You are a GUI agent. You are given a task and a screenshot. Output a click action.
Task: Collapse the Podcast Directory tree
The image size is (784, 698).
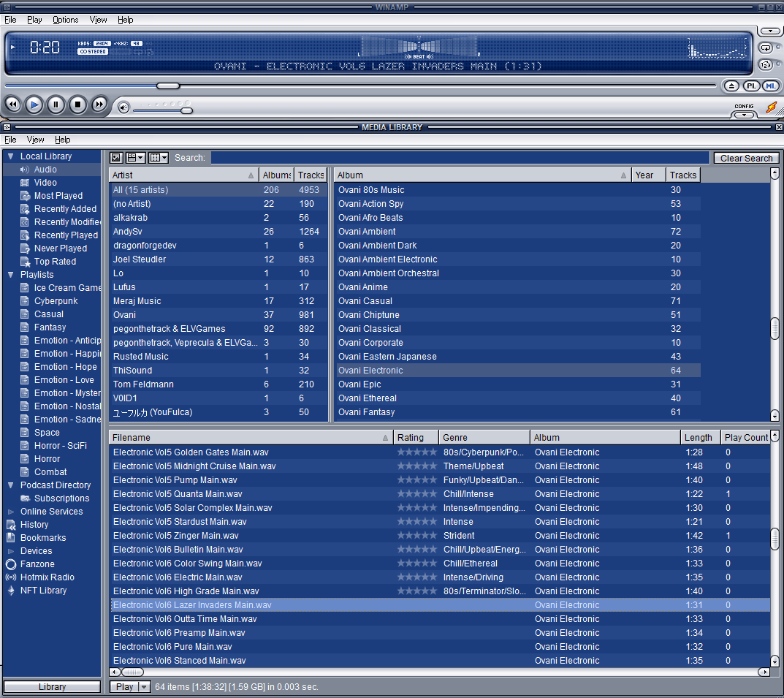coord(10,485)
